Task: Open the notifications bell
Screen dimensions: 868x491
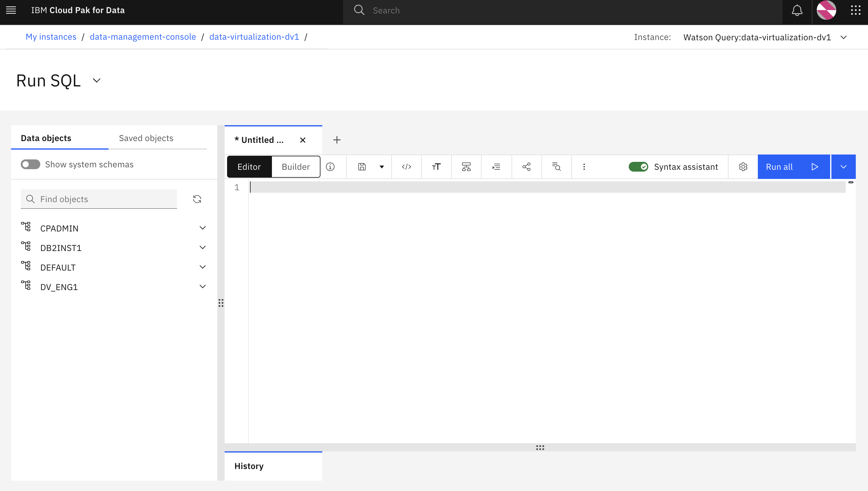Action: point(797,10)
